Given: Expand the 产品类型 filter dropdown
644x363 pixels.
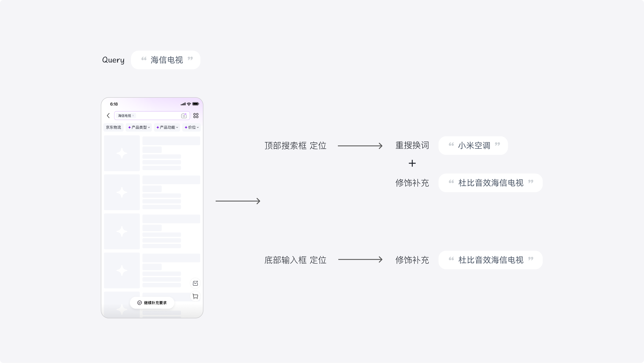Looking at the screenshot, I should pos(139,127).
